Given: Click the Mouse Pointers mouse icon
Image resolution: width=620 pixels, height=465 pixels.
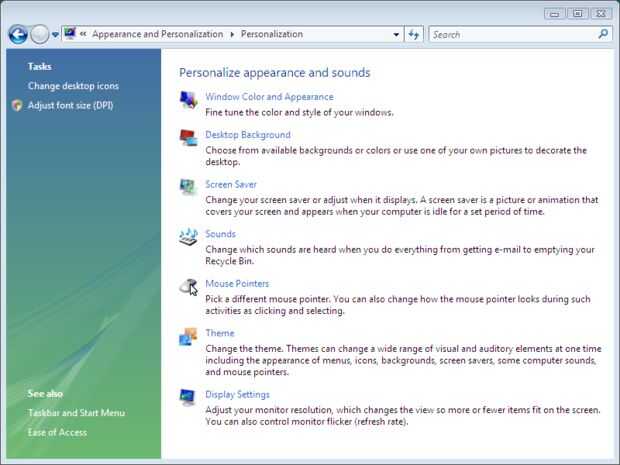Looking at the screenshot, I should click(188, 286).
